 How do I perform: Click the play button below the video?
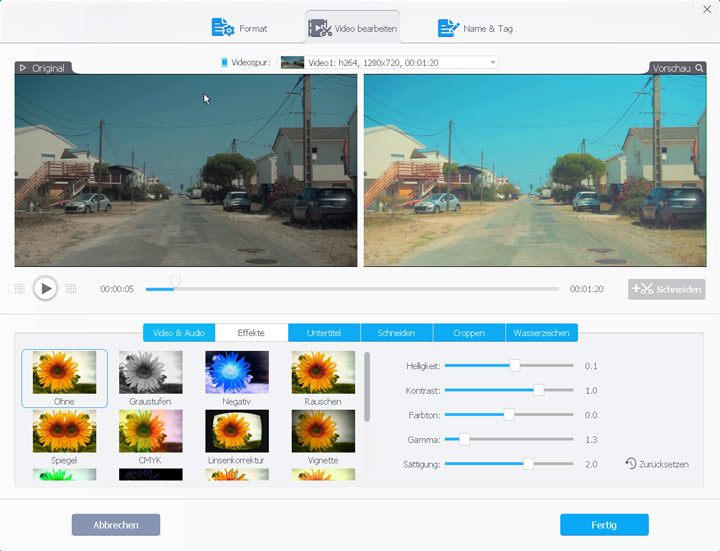[45, 288]
